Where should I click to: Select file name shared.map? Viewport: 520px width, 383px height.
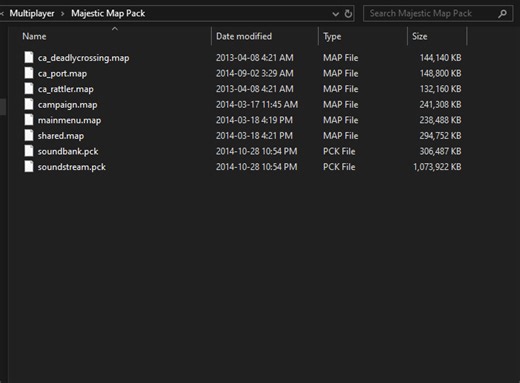[61, 136]
